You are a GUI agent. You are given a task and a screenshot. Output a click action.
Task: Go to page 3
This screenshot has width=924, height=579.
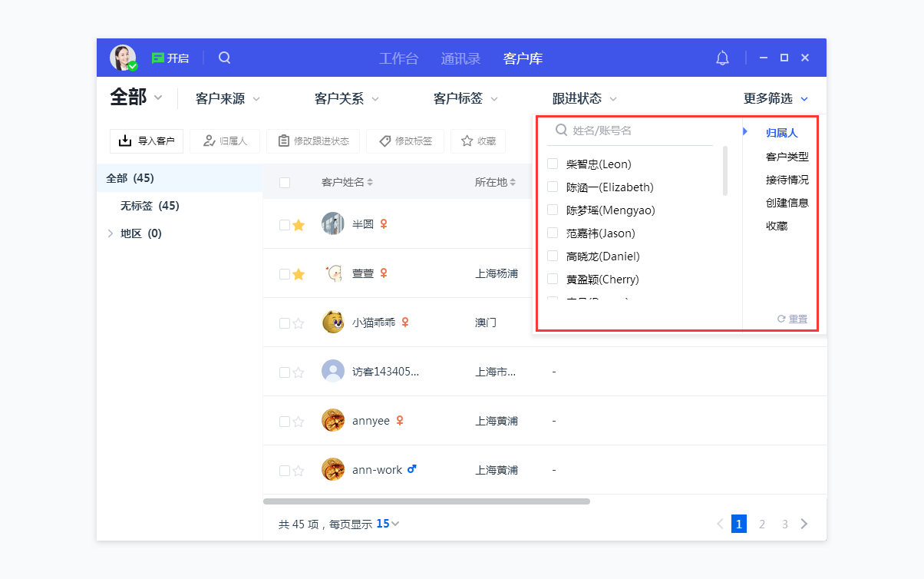[785, 524]
